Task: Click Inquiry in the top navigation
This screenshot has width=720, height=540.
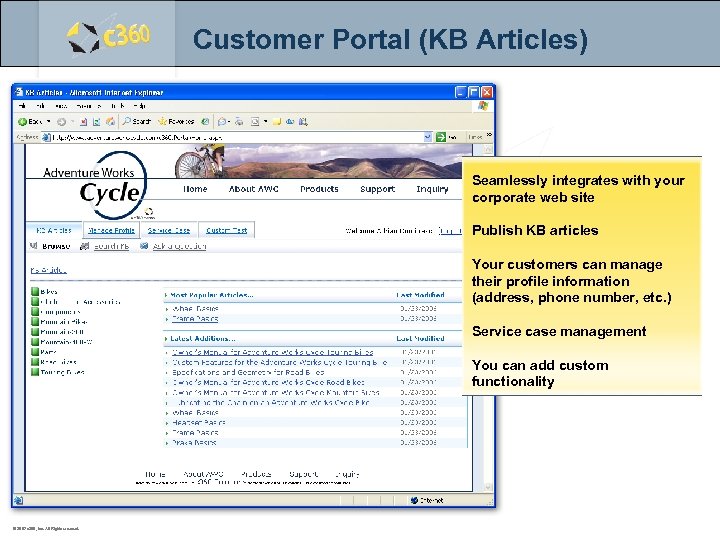Action: pos(432,189)
